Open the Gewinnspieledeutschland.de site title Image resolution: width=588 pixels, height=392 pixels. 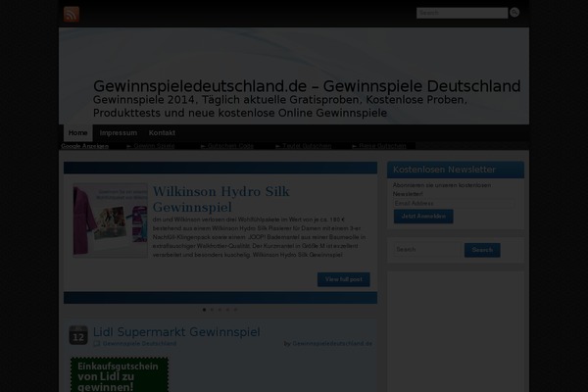(x=307, y=86)
